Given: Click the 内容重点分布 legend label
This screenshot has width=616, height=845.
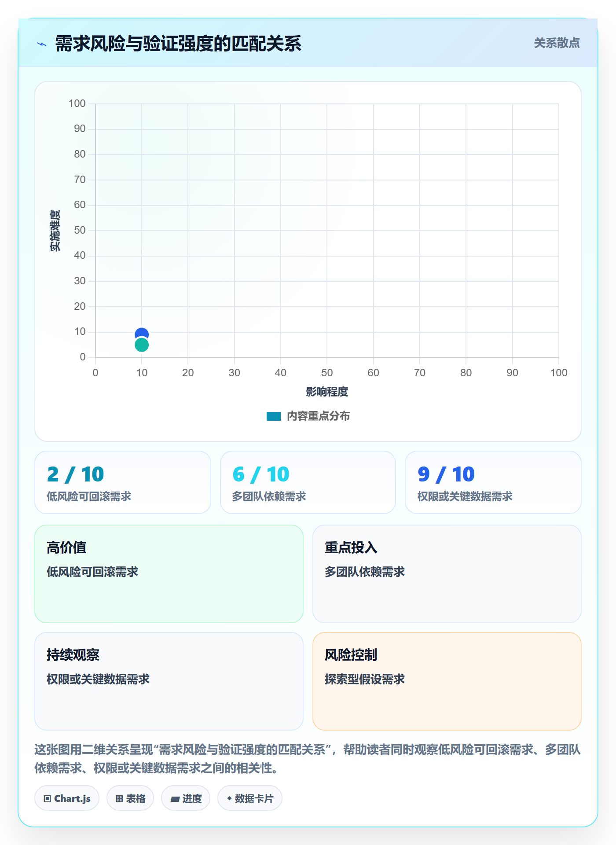Looking at the screenshot, I should pos(318,416).
